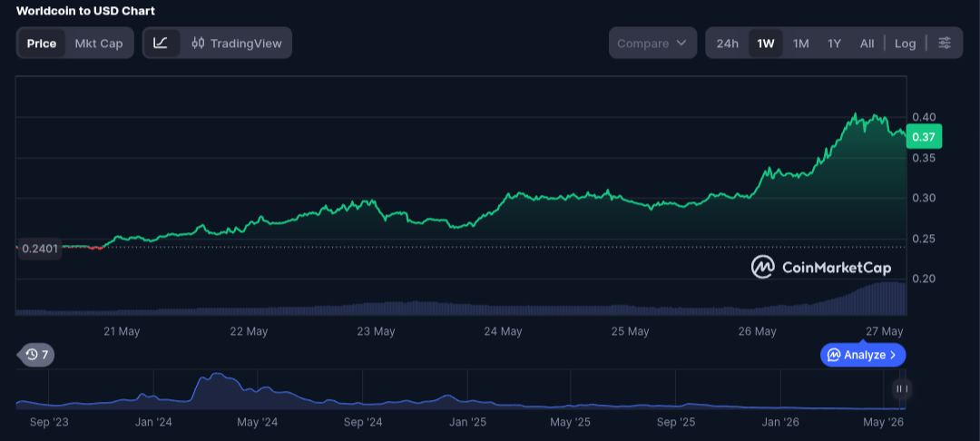The image size is (980, 441).
Task: Set chart range to 24h
Action: click(728, 43)
